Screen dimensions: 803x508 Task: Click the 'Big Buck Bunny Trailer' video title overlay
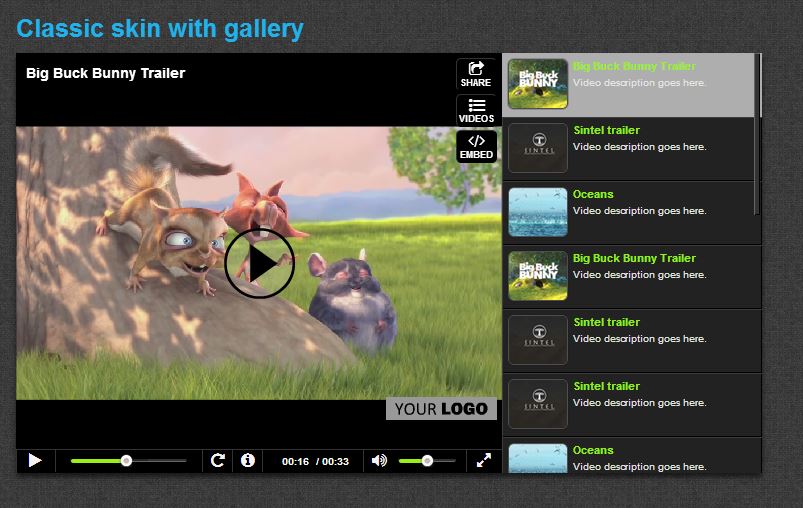point(105,73)
